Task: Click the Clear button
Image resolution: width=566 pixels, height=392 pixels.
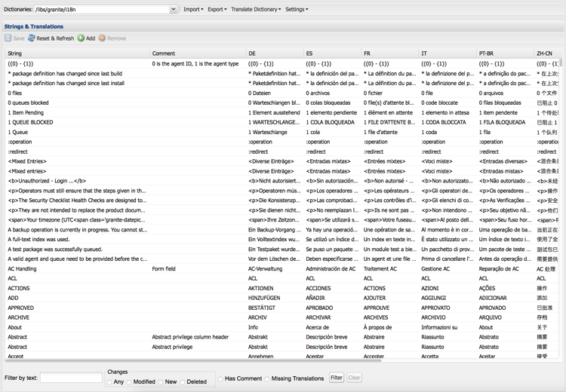Action: pos(354,378)
